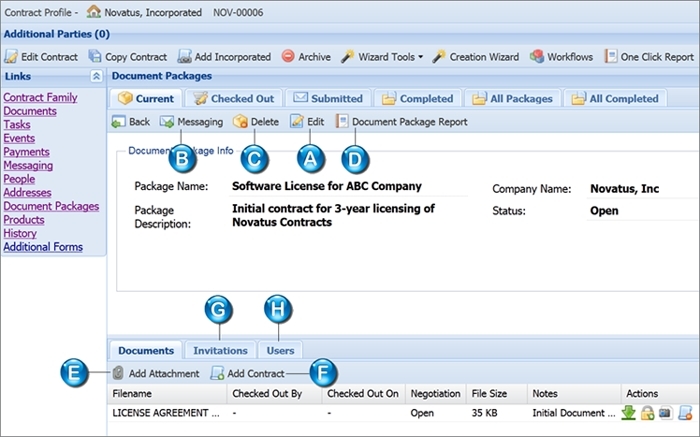Click Copy Contract in the toolbar
This screenshot has height=437, width=700.
coord(128,57)
